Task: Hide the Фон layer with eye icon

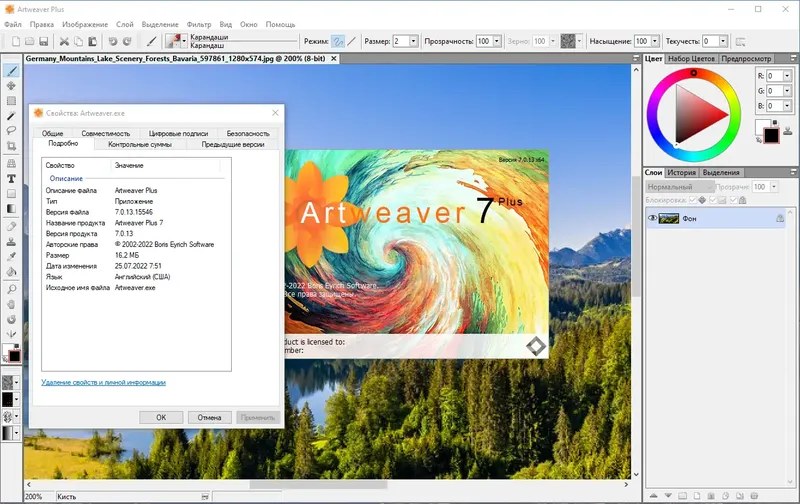Action: click(652, 218)
